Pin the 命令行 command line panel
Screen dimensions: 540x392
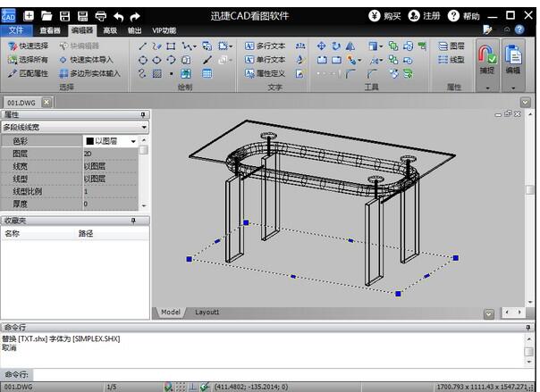click(528, 327)
